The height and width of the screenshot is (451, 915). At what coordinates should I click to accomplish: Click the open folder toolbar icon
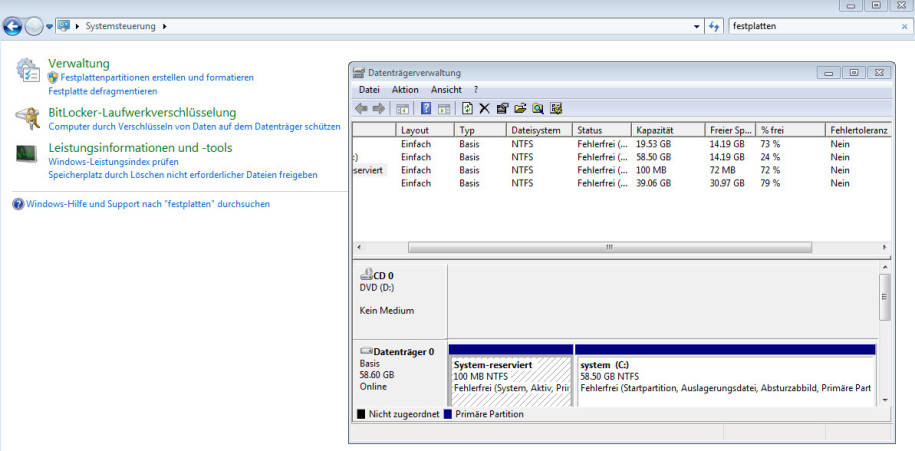click(x=520, y=109)
